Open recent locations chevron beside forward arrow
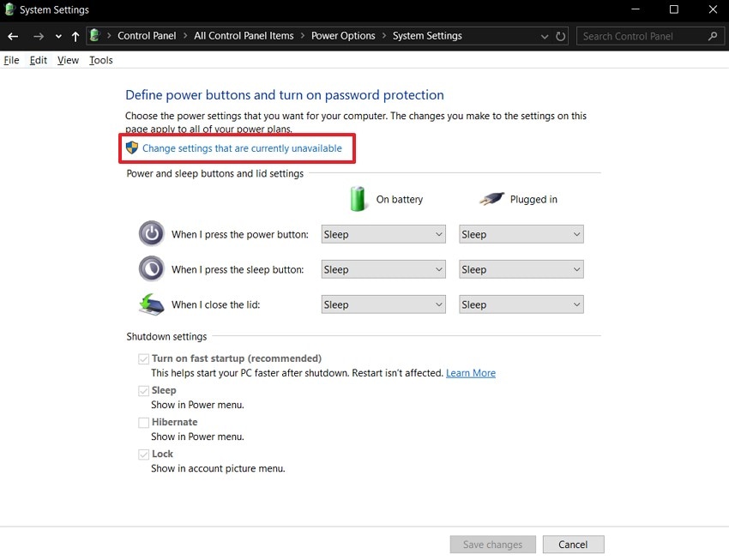 click(x=58, y=36)
